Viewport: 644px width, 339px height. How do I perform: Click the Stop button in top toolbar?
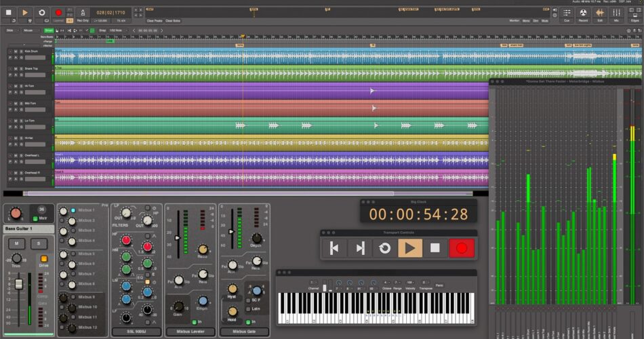(x=9, y=12)
